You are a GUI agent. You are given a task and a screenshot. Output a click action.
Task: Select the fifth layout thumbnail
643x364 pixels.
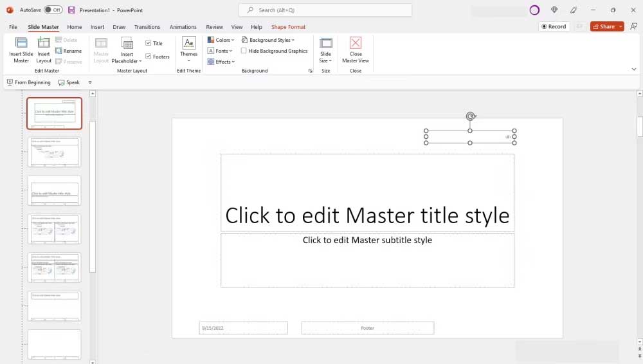pos(54,267)
